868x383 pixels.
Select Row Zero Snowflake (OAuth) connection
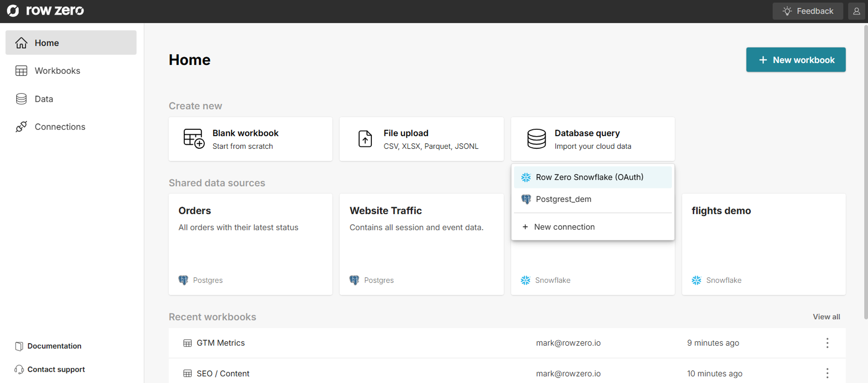[589, 177]
